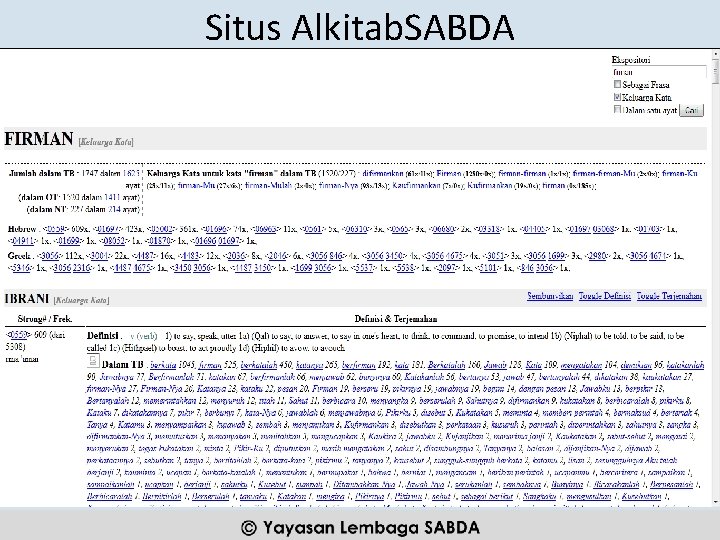Open Hebrew Strong number 04911 link
Viewport: 720px width, 540px height.
[22, 241]
